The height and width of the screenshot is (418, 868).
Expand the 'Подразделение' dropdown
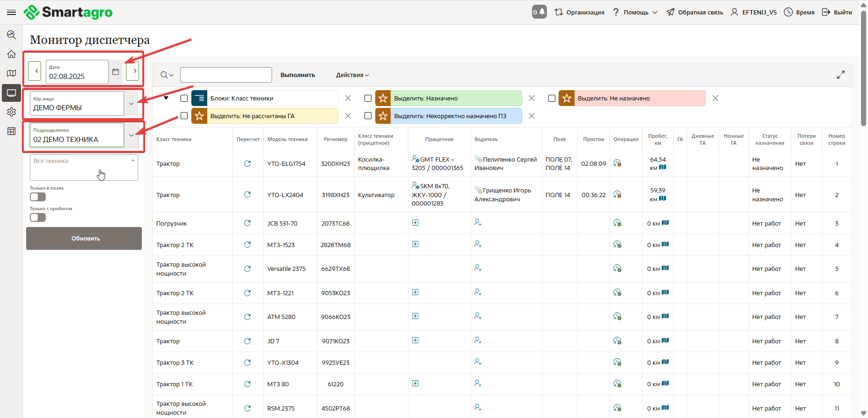pyautogui.click(x=131, y=135)
